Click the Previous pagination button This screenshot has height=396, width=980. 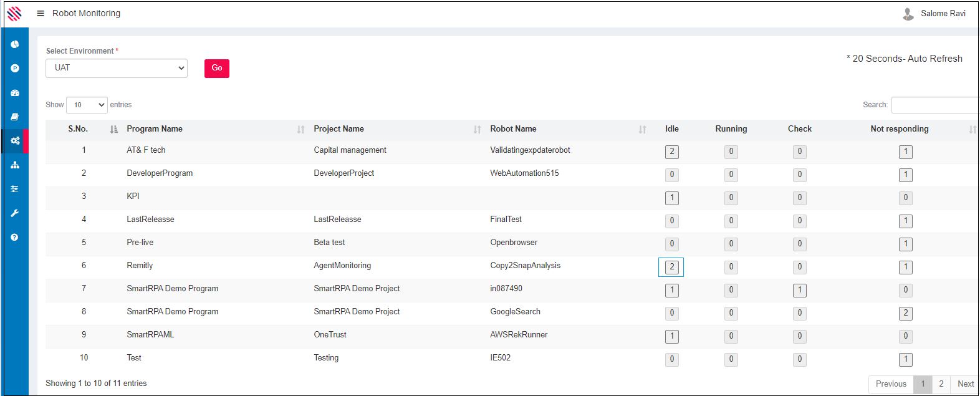pyautogui.click(x=891, y=384)
